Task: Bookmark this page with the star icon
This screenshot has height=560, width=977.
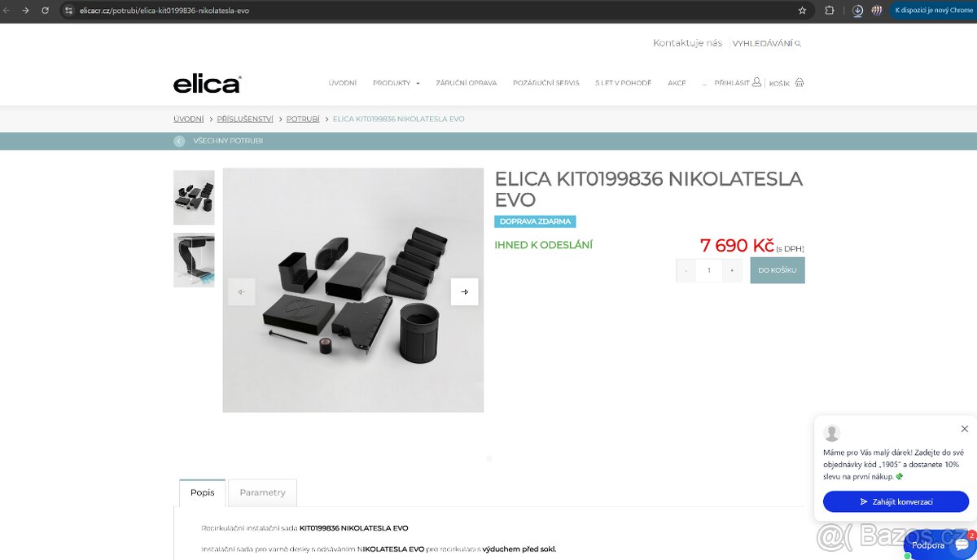Action: point(802,11)
